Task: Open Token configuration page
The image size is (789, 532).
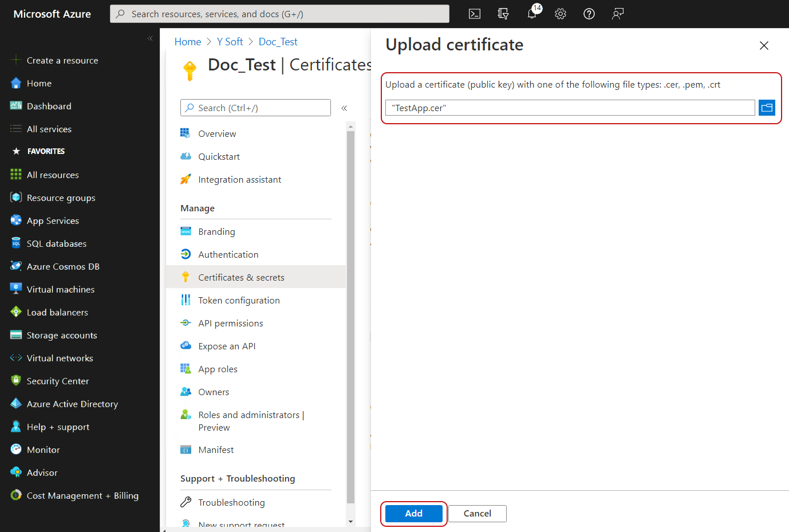Action: point(239,300)
